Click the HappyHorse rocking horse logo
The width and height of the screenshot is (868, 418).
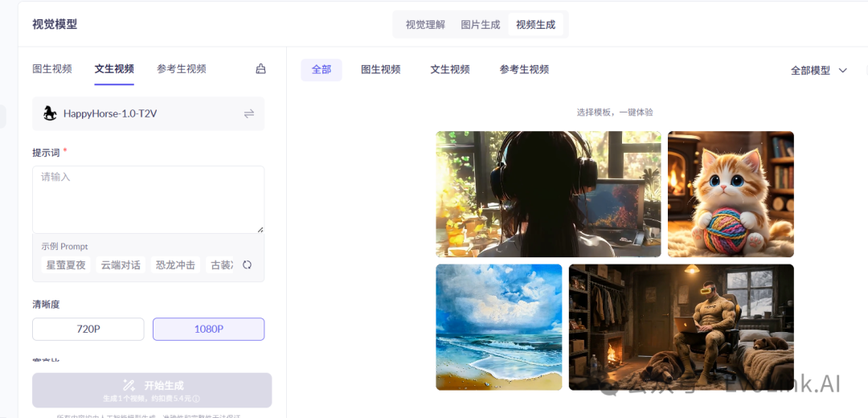click(x=50, y=114)
